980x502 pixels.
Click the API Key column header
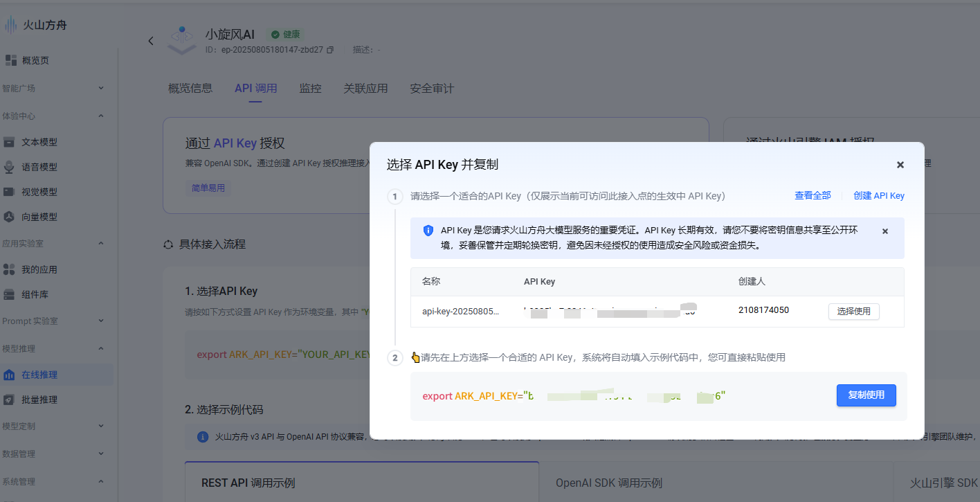pyautogui.click(x=540, y=282)
